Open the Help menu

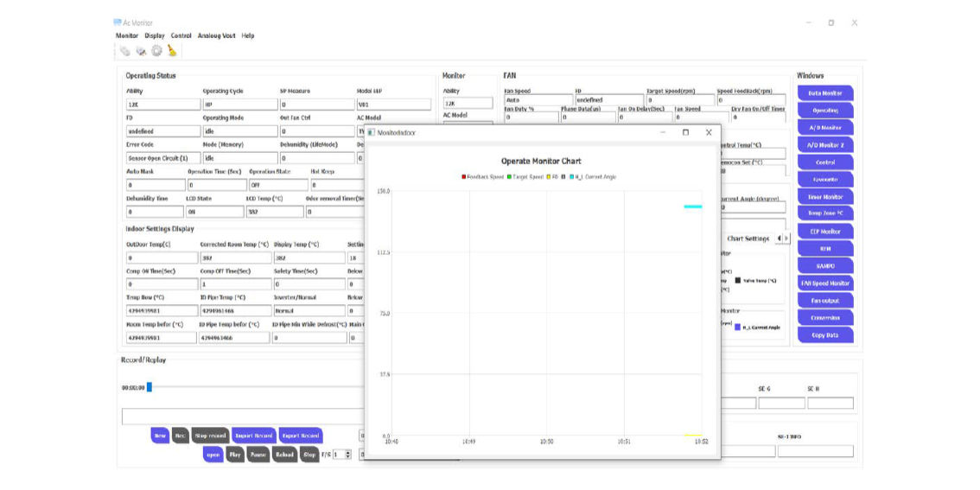coord(247,35)
